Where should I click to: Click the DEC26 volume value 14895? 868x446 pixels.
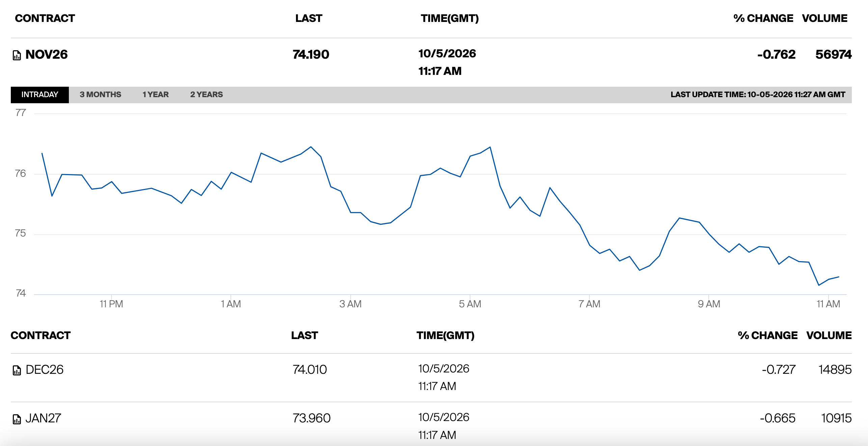coord(835,370)
